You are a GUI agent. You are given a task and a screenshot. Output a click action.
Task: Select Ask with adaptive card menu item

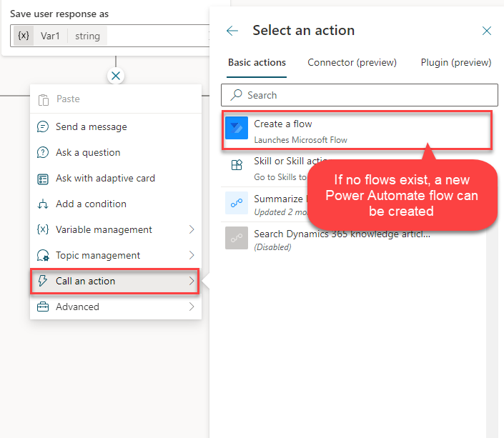(105, 178)
